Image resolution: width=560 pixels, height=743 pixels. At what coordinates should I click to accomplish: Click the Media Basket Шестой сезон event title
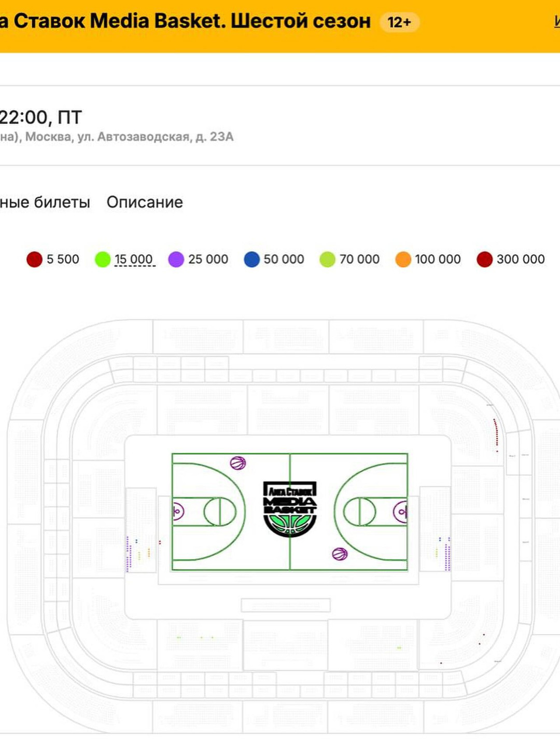(192, 21)
